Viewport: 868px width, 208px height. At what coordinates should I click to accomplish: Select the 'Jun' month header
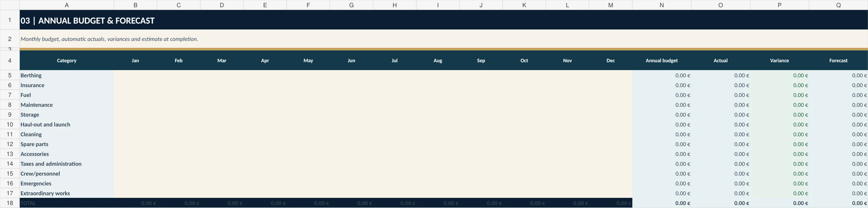pyautogui.click(x=352, y=61)
